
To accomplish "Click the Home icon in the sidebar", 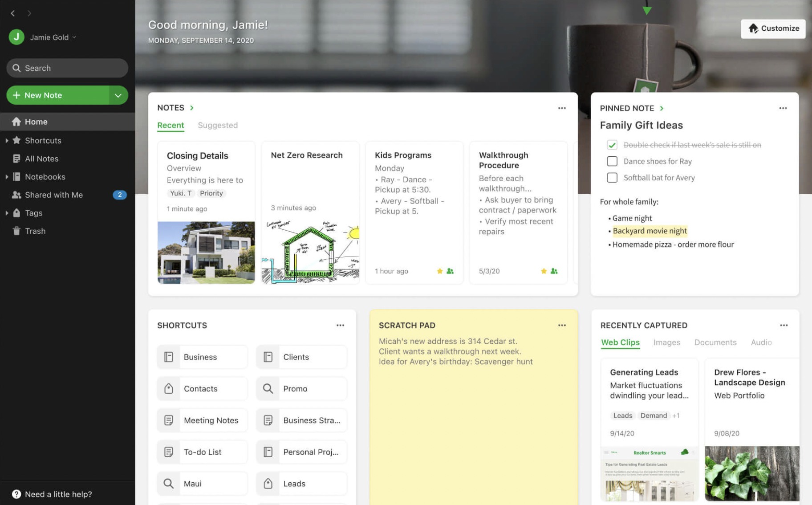I will click(x=16, y=122).
